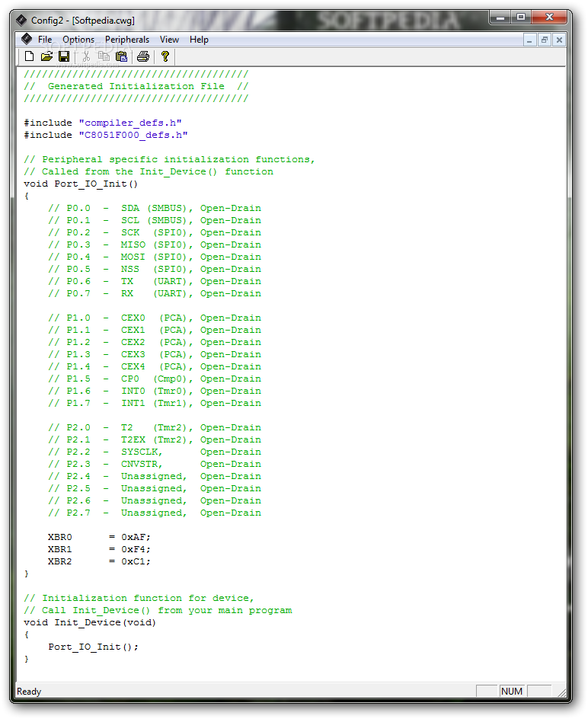
Task: Click the "void Port_IO_Init()" line
Action: click(x=81, y=184)
